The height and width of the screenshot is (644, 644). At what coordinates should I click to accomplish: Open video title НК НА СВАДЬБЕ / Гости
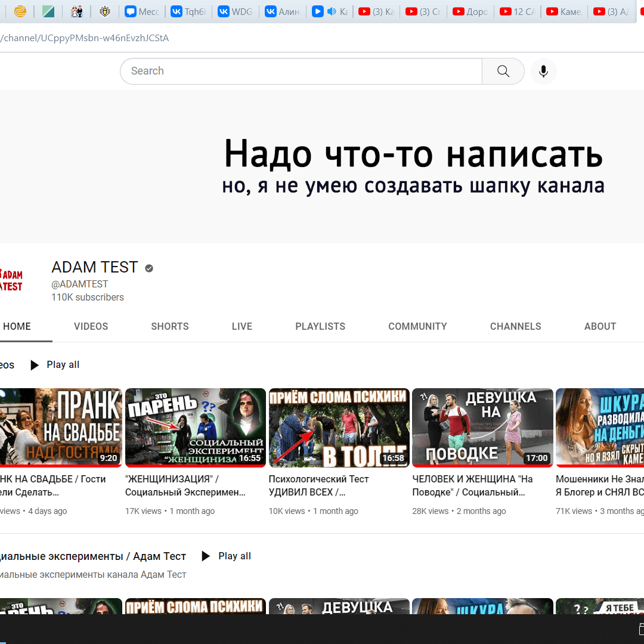(x=53, y=485)
